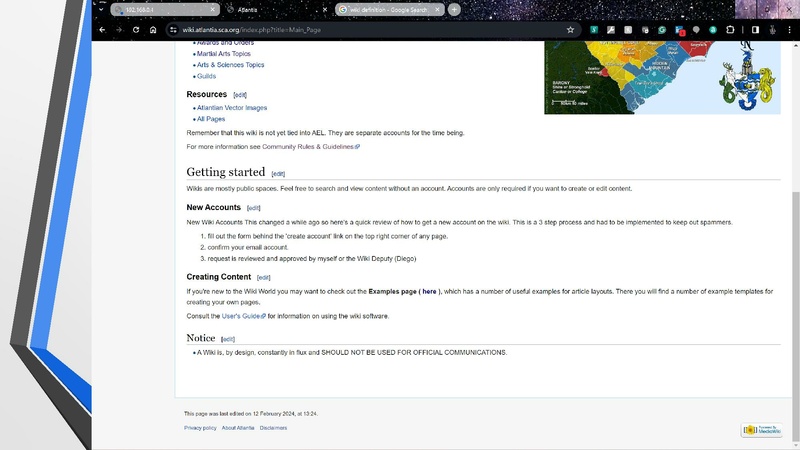Switch to the 192.168.0.1 tab
800x450 pixels.
click(x=165, y=10)
